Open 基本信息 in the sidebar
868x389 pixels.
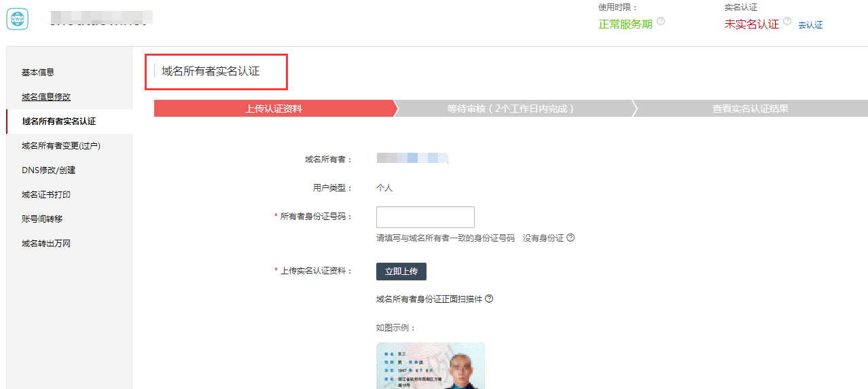(38, 72)
